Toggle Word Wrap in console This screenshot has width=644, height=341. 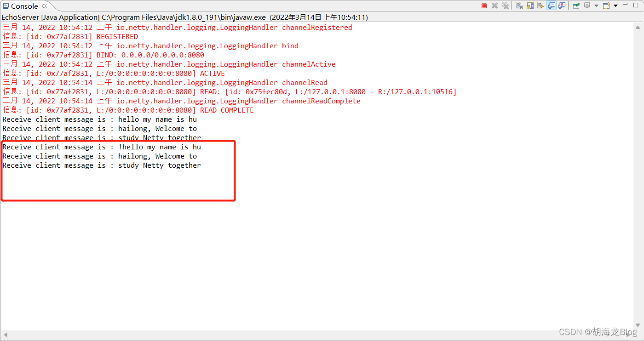click(x=540, y=6)
